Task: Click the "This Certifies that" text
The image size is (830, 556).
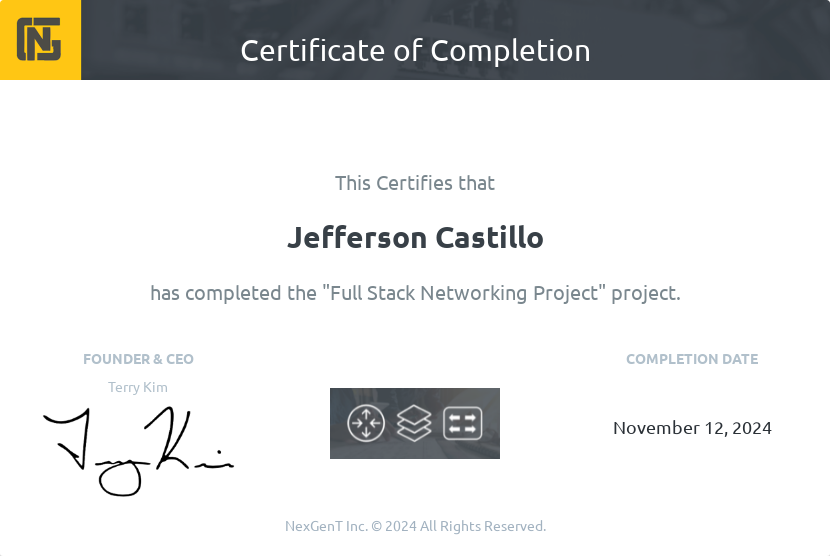Action: 415,183
